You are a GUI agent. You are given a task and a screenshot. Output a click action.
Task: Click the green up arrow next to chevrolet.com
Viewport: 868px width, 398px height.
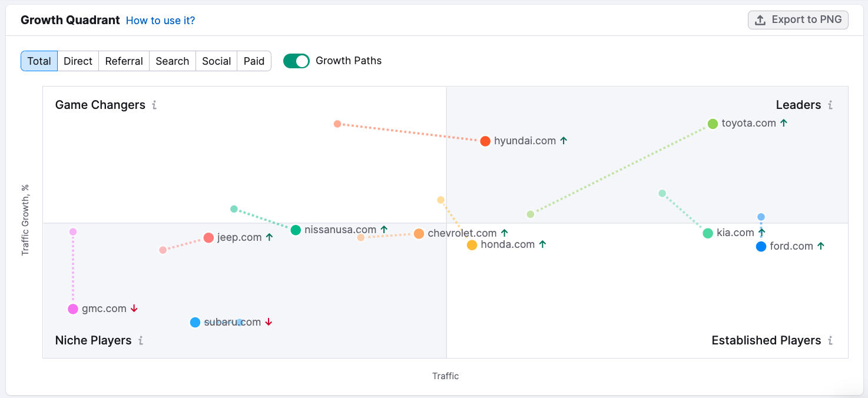(x=505, y=233)
